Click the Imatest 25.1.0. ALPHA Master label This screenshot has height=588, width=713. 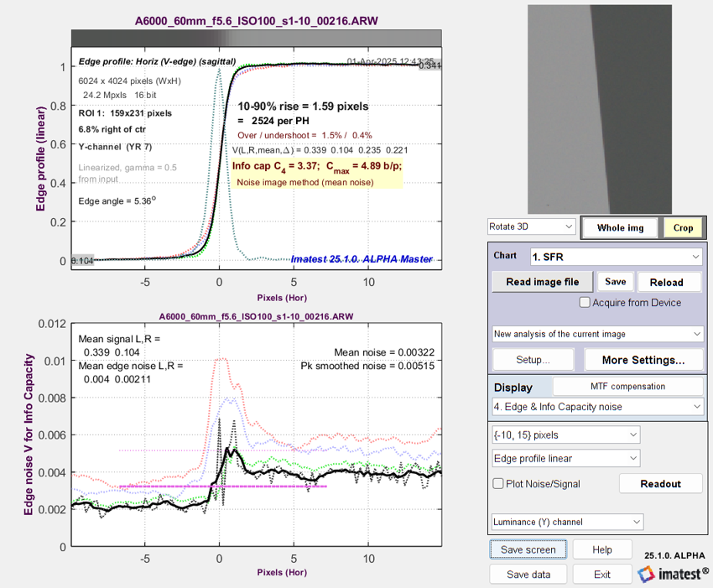(x=362, y=258)
